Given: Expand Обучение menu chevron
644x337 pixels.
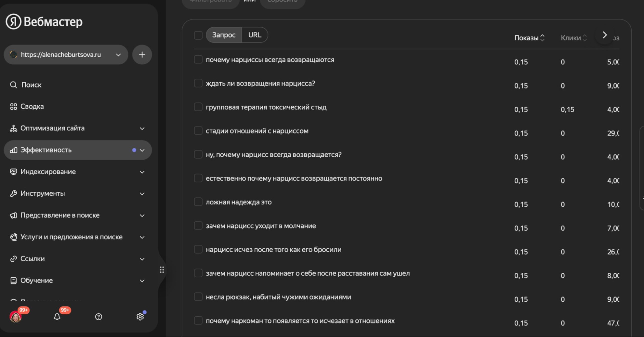Looking at the screenshot, I should click(142, 281).
